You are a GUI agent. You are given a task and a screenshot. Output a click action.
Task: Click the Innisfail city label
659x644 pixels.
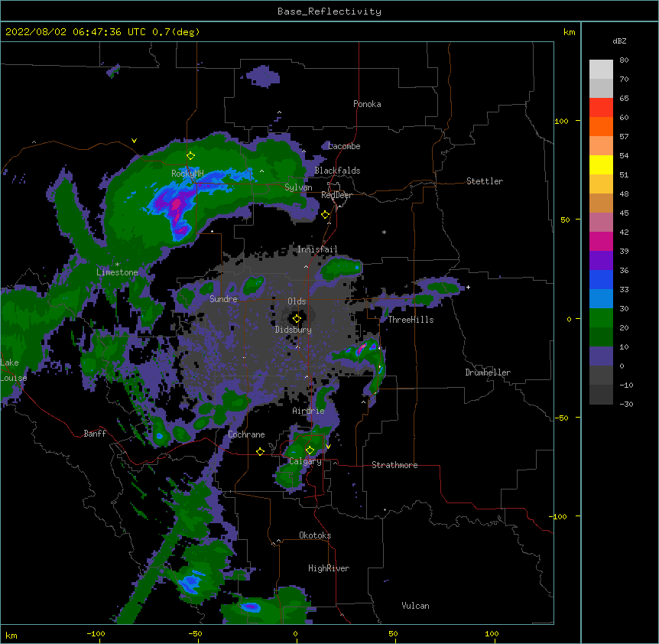coord(317,249)
